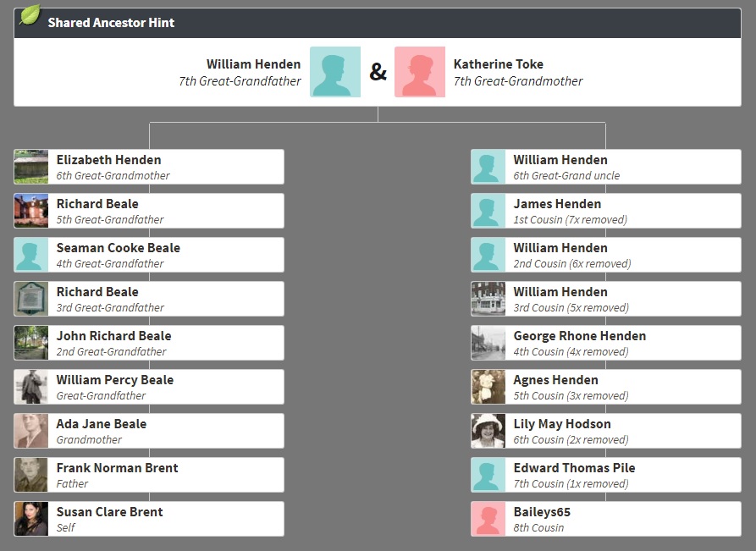
Task: Click Baileys65's pink silhouette icon
Action: coord(488,519)
